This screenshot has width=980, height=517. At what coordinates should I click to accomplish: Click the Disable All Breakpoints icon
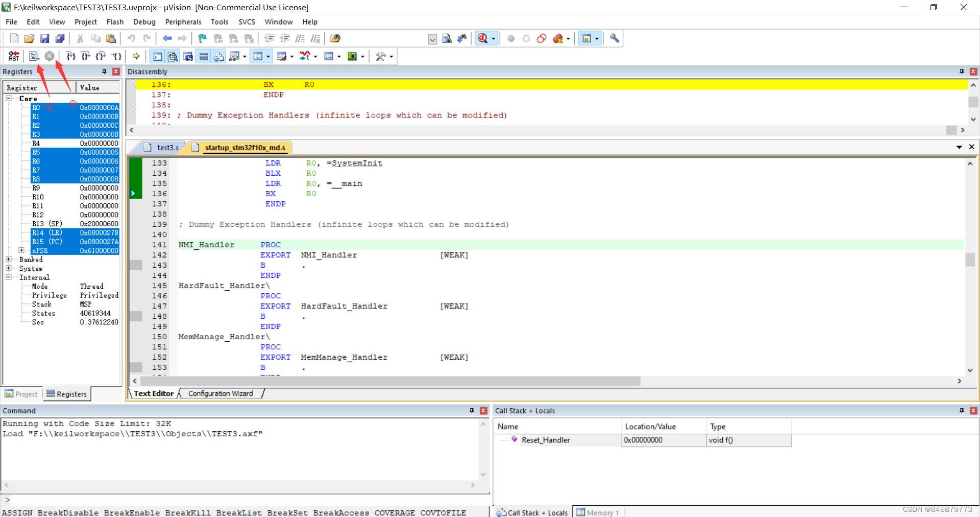[542, 38]
